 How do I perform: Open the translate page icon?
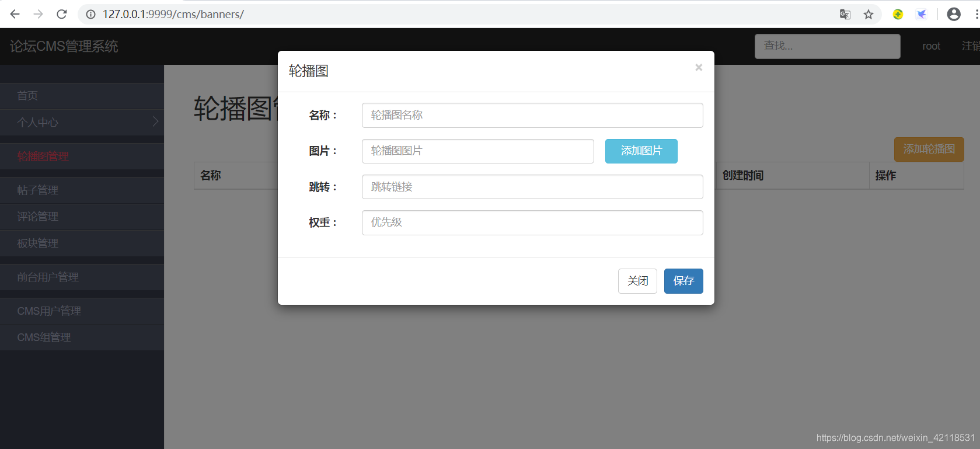845,14
